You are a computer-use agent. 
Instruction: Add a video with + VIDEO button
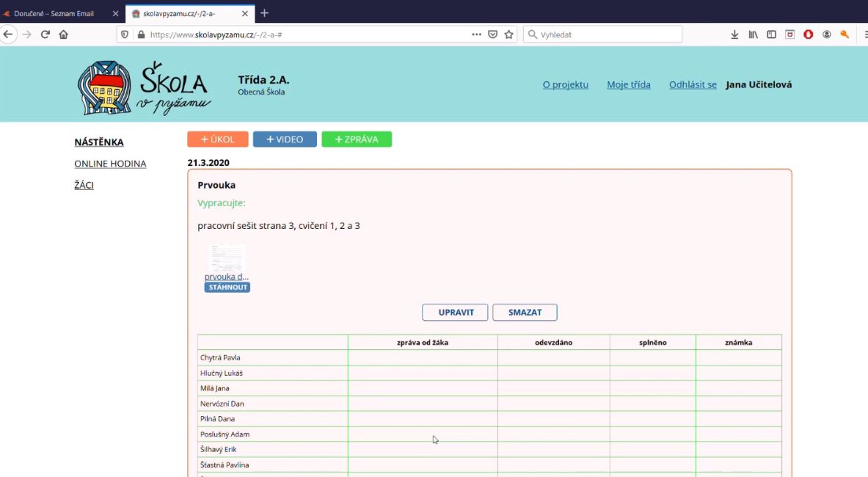click(285, 139)
